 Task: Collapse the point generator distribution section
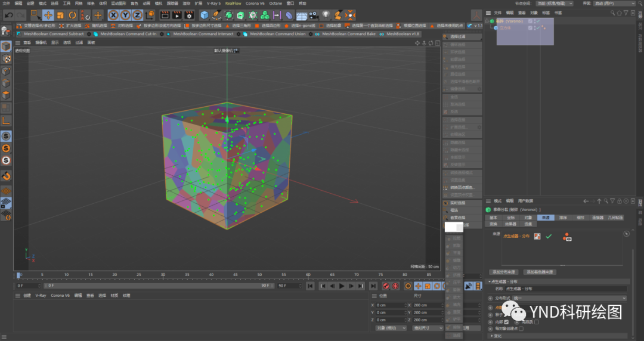click(490, 282)
